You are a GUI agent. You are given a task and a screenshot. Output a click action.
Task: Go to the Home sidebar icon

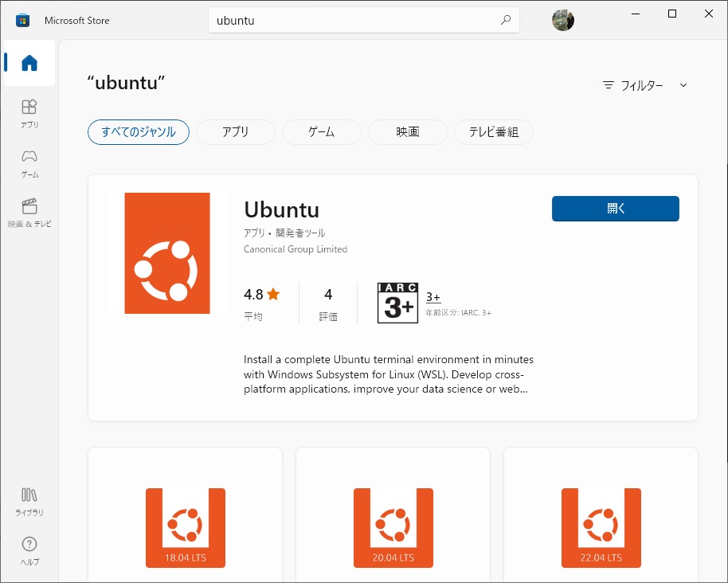tap(29, 63)
